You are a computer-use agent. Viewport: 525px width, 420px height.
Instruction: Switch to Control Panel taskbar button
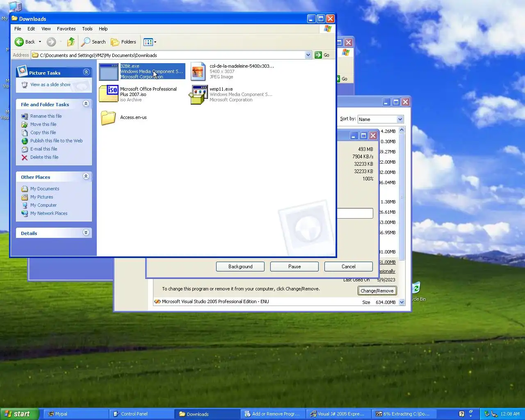click(x=142, y=414)
